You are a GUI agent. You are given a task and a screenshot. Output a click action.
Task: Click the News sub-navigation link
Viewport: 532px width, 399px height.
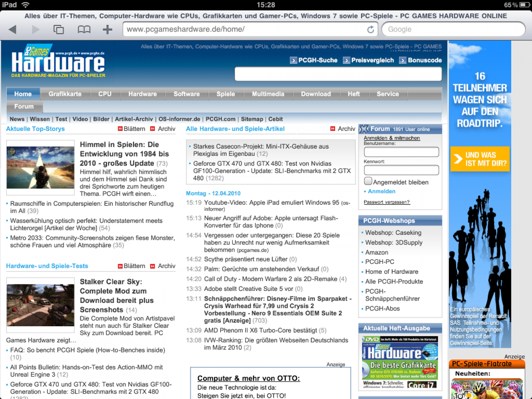pos(17,119)
